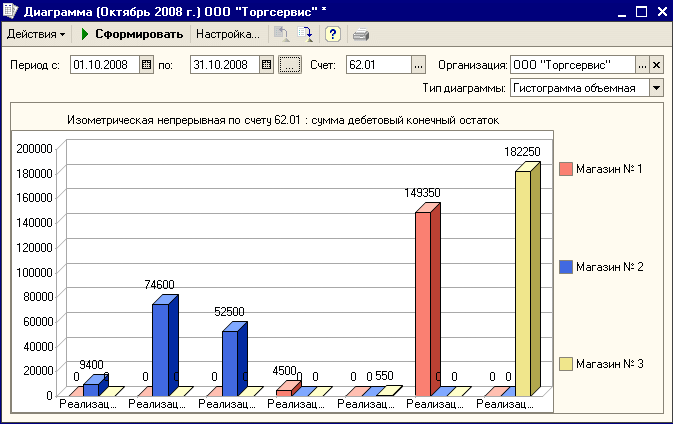Viewport: 673px width, 424px height.
Task: Open the Действия dropdown menu
Action: pos(36,34)
